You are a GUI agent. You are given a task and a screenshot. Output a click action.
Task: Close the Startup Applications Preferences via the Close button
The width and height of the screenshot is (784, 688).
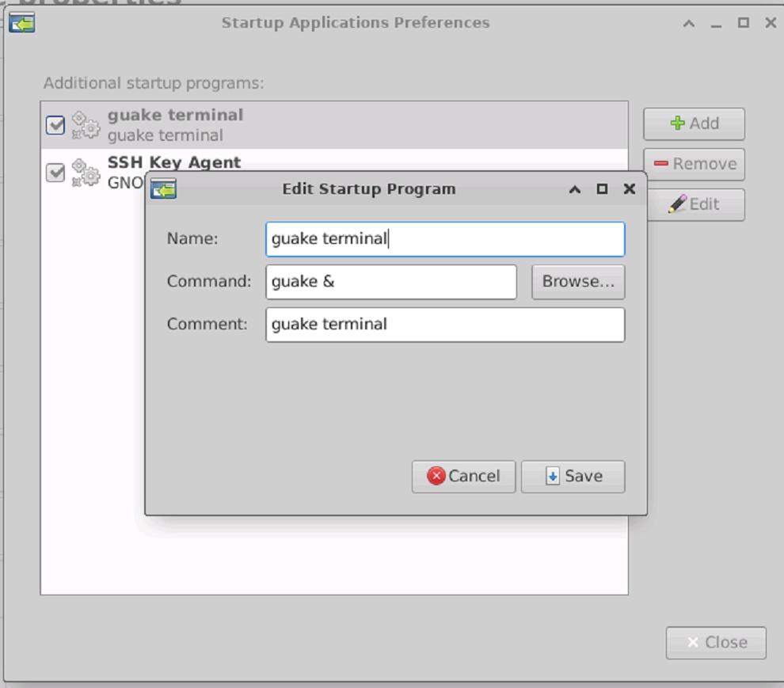pos(716,643)
